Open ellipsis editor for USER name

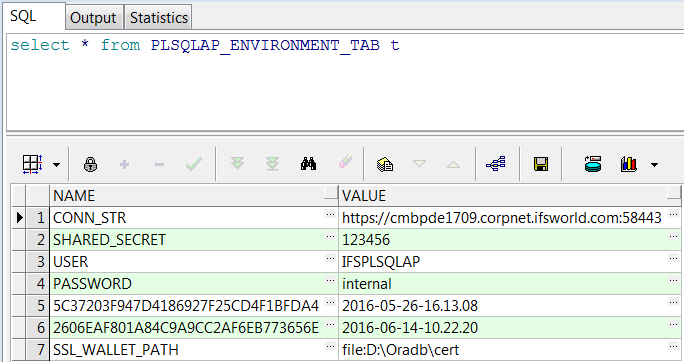[x=330, y=258]
